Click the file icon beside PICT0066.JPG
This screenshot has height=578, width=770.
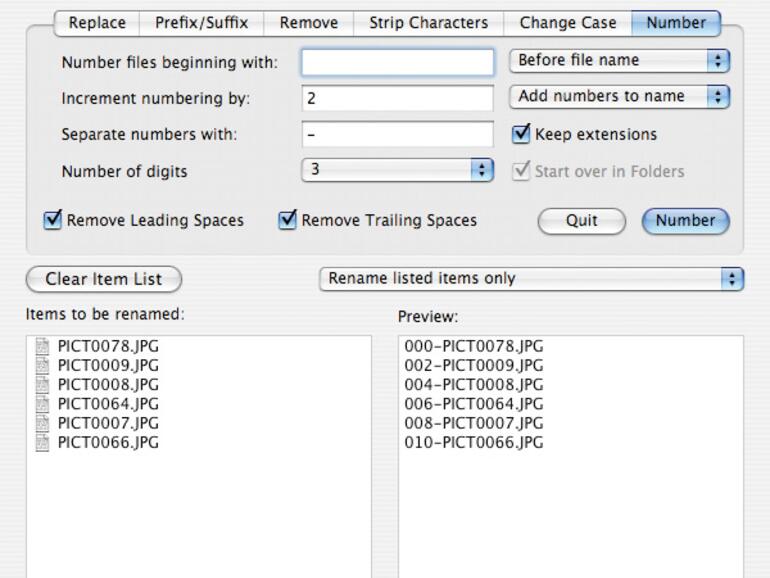pos(42,442)
